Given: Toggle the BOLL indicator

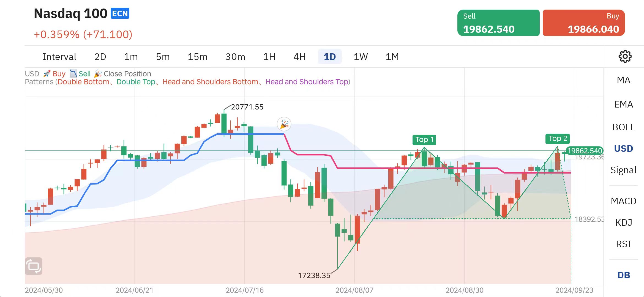Looking at the screenshot, I should pyautogui.click(x=623, y=127).
